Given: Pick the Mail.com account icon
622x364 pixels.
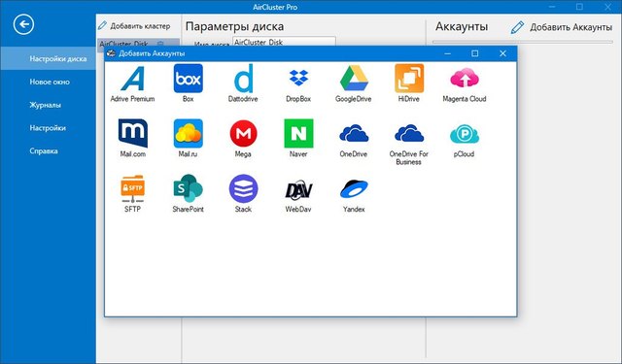Looking at the screenshot, I should pyautogui.click(x=133, y=133).
